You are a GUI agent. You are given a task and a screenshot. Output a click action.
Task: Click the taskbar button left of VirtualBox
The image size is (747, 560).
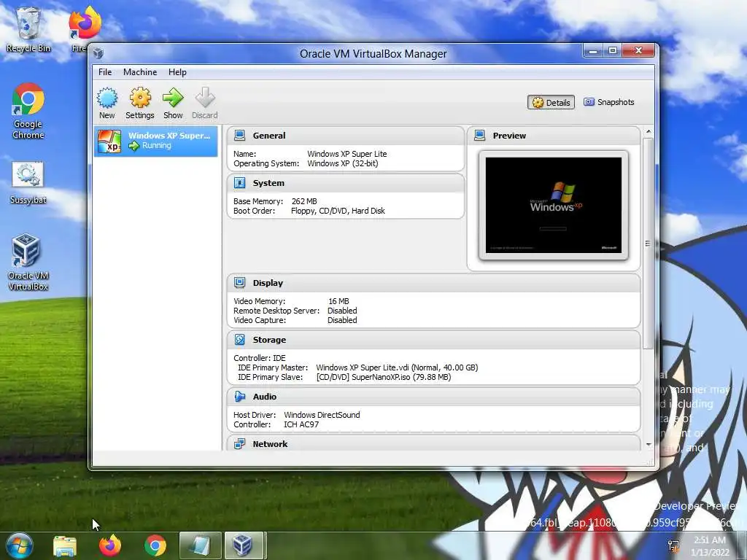tap(200, 545)
